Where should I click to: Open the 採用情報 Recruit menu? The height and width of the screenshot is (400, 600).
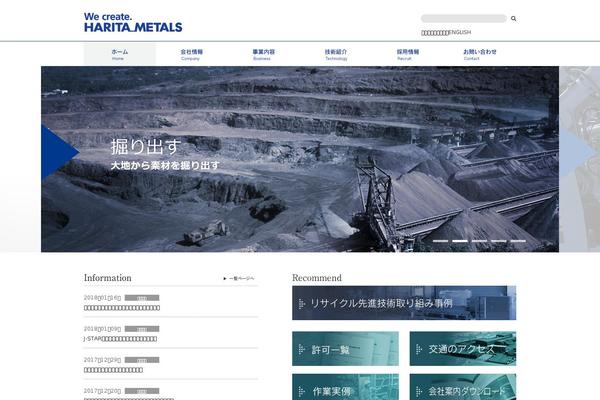pos(408,54)
